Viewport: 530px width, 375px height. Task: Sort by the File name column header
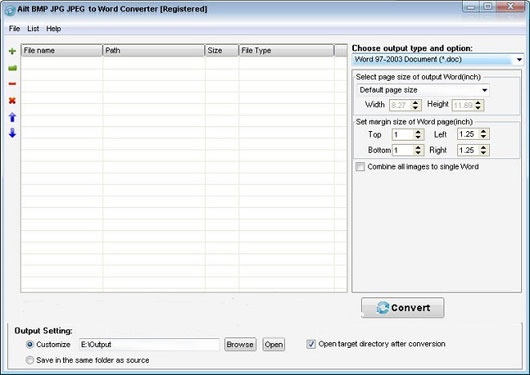pos(62,50)
